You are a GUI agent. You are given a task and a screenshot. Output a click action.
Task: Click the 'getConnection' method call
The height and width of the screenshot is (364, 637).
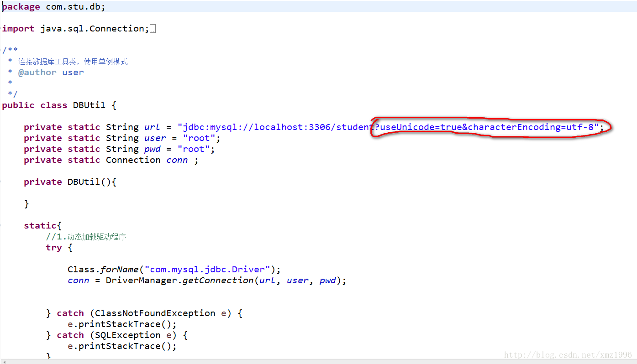[218, 281]
